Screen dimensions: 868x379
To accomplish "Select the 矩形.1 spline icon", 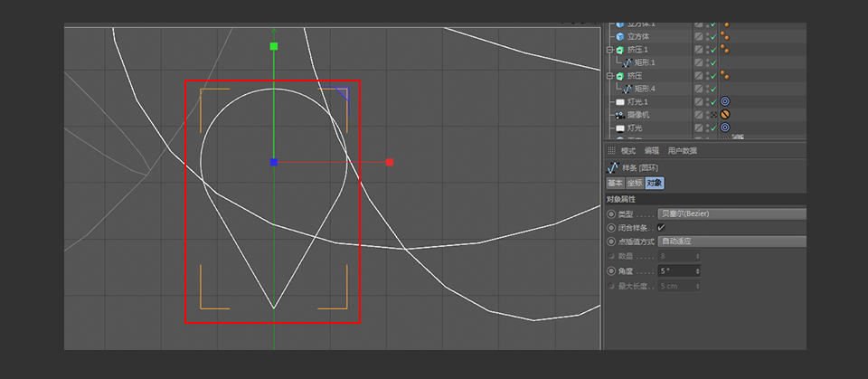I will pos(627,62).
